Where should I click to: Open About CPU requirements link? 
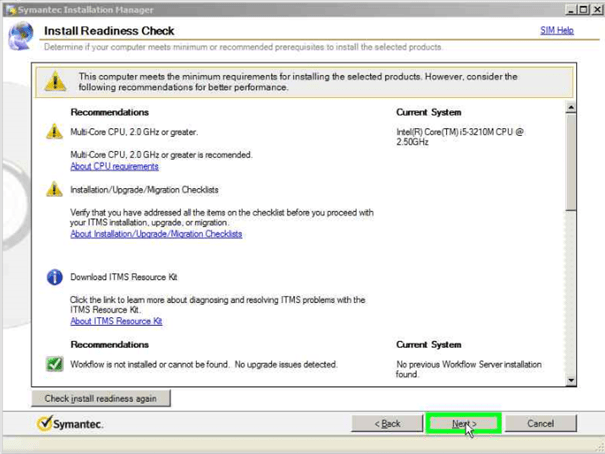tap(114, 166)
